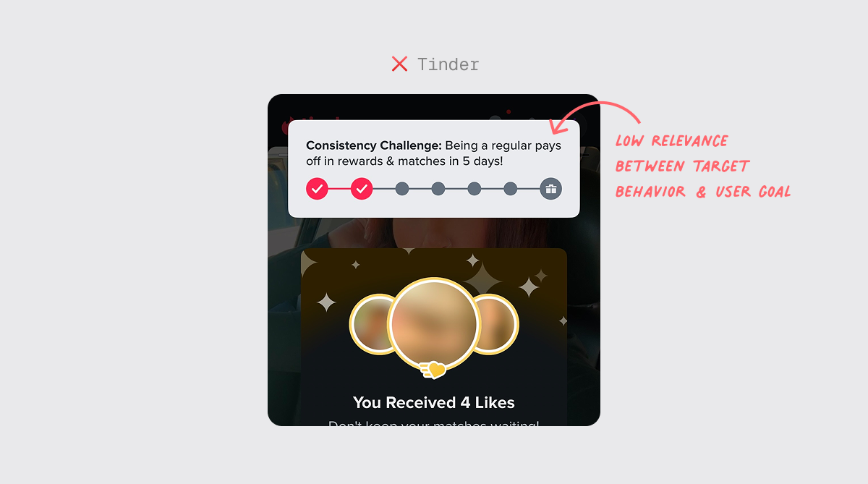Click the red curved annotation arrow

(595, 115)
